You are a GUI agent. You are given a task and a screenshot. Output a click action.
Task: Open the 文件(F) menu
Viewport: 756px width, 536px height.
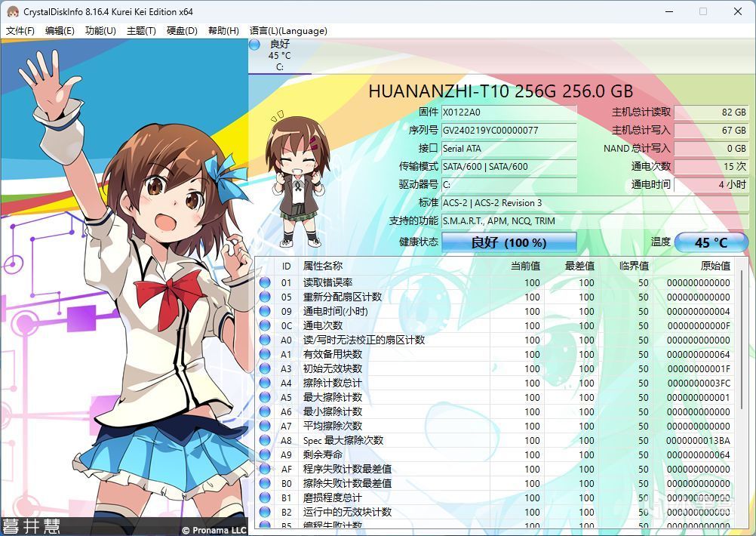point(20,31)
